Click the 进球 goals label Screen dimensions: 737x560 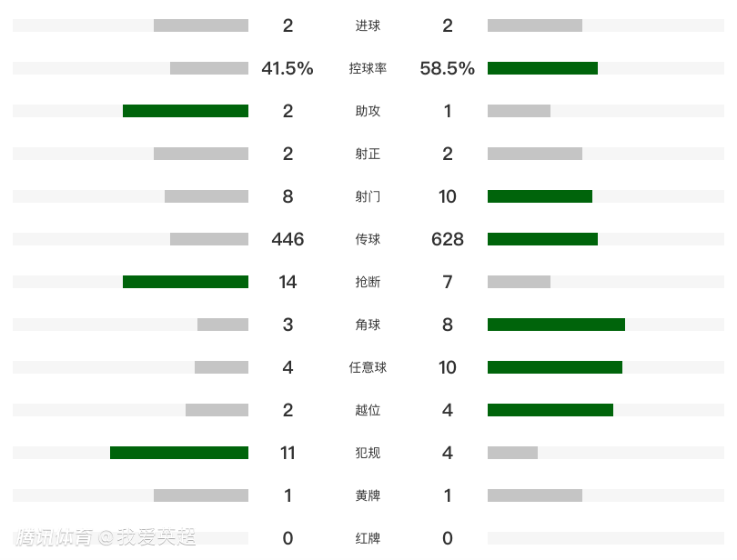click(368, 25)
